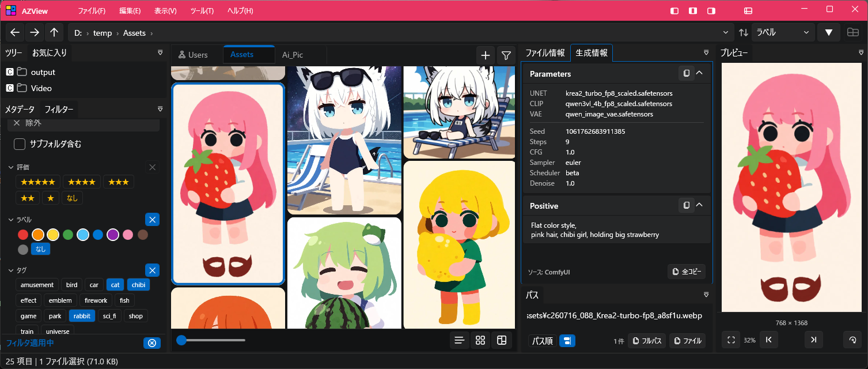Image resolution: width=868 pixels, height=369 pixels.
Task: Switch to grid view layout
Action: click(480, 340)
